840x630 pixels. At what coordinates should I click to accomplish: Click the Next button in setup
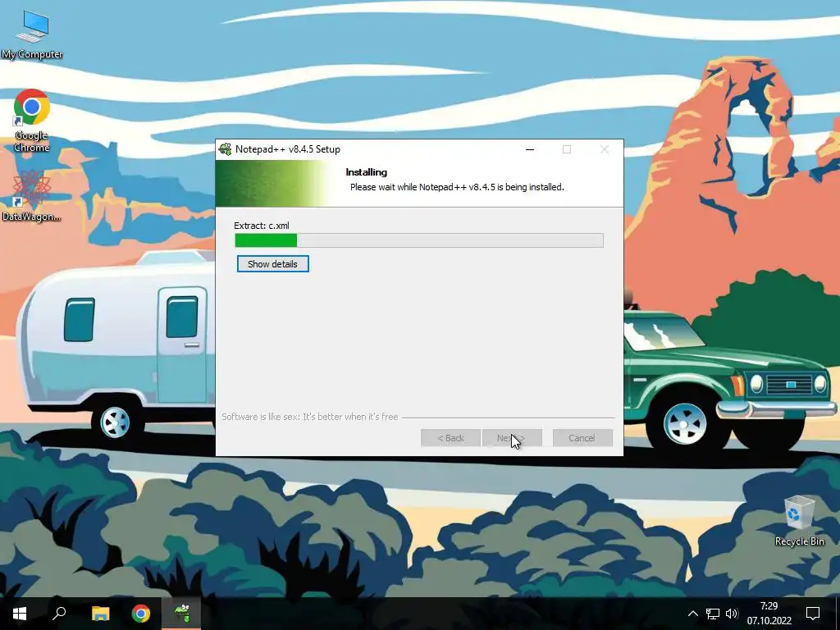(x=512, y=438)
